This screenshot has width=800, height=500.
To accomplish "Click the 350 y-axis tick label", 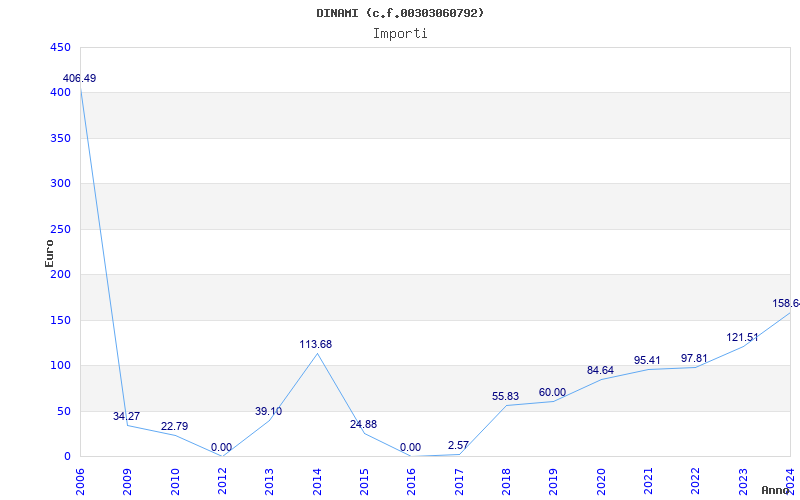I will point(60,138).
